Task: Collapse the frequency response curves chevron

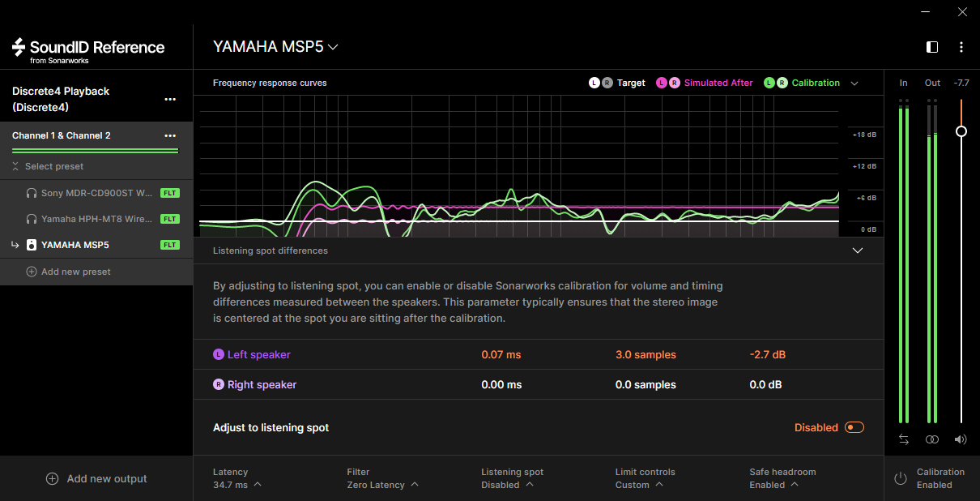Action: tap(854, 83)
